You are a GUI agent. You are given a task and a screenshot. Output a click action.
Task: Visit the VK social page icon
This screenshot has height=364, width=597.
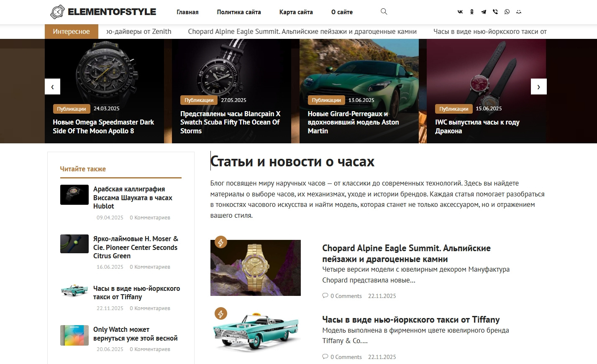tap(460, 12)
